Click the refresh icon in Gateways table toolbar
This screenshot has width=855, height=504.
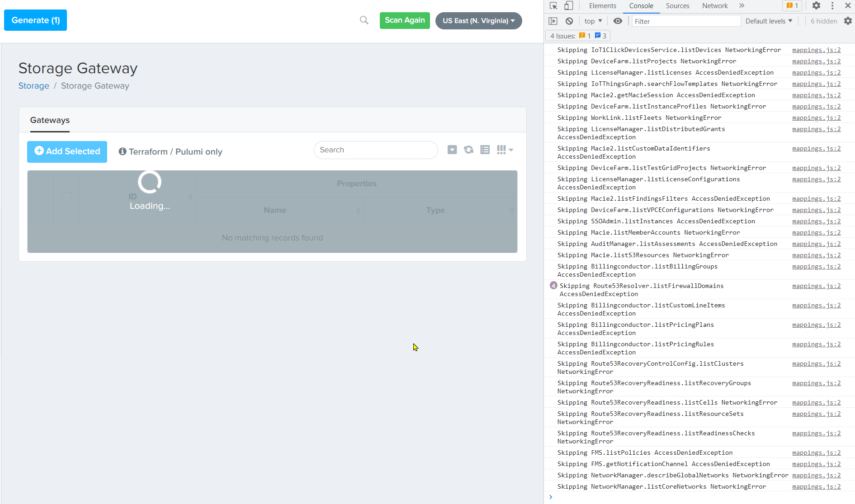469,150
